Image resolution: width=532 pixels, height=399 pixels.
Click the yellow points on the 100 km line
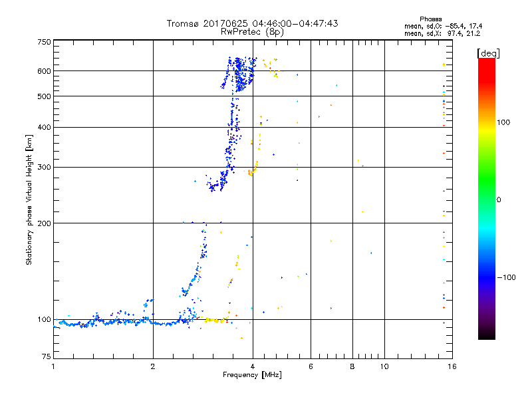[213, 320]
